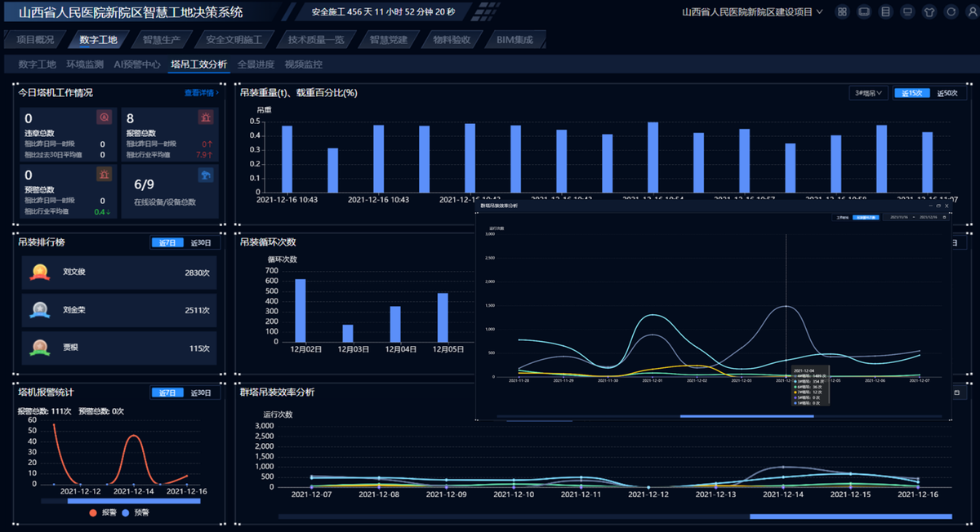Open 查看详情 link in tower status panel
This screenshot has height=532, width=980.
201,93
